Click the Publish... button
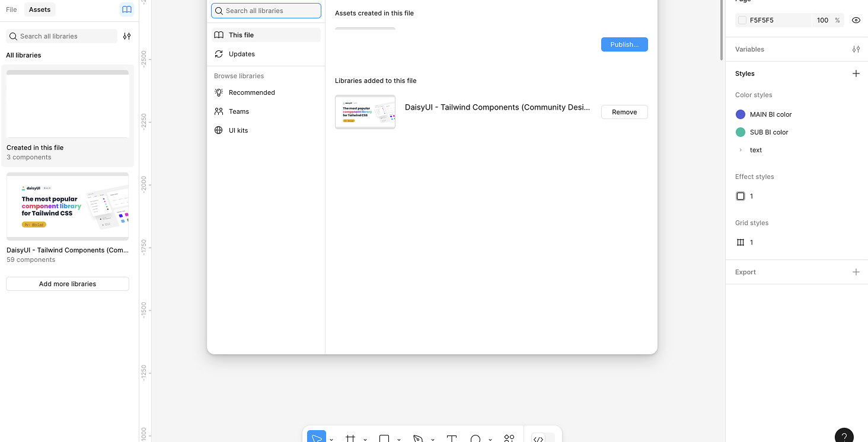This screenshot has height=442, width=868. click(624, 44)
